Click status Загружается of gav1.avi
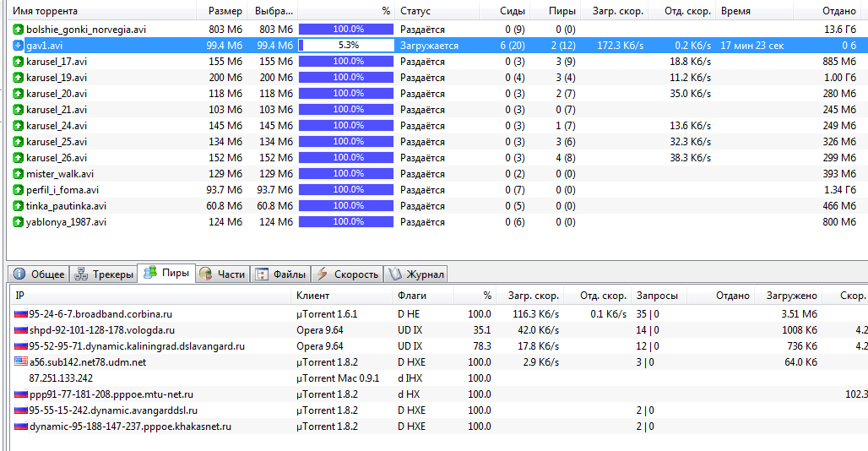The image size is (868, 451). click(429, 46)
